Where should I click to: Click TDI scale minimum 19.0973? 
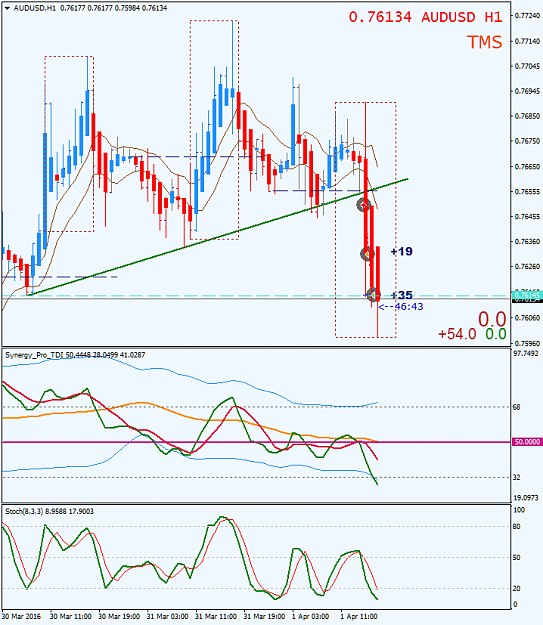point(526,497)
